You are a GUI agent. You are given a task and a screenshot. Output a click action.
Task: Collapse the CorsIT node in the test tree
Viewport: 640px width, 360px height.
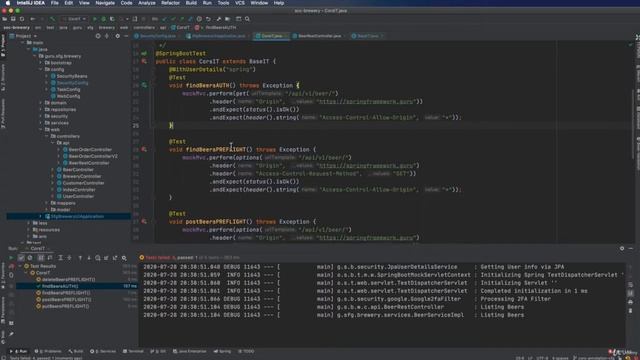pyautogui.click(x=26, y=273)
